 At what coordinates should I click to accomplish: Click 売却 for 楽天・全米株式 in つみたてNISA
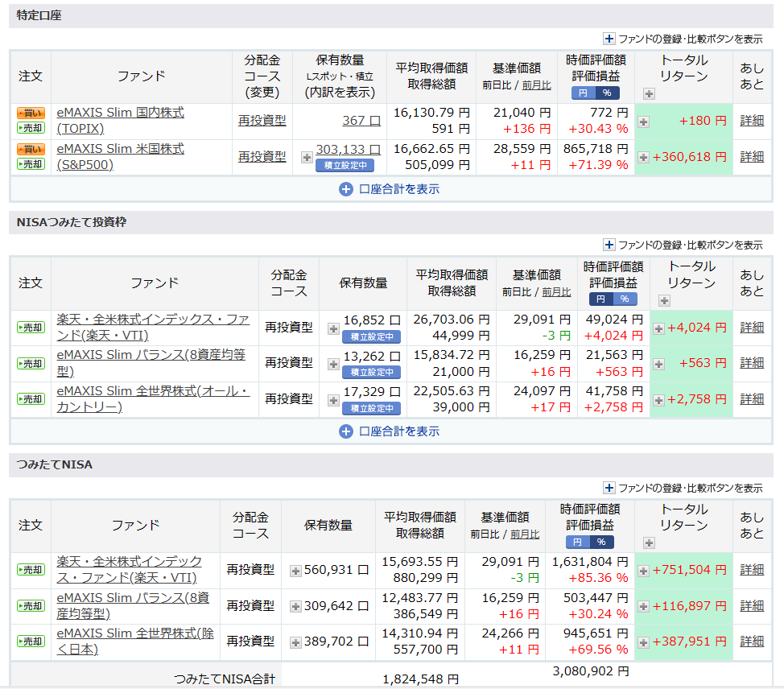tap(31, 570)
